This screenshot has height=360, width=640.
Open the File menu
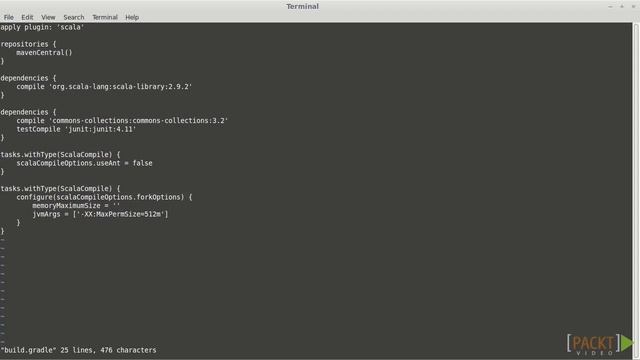click(9, 17)
